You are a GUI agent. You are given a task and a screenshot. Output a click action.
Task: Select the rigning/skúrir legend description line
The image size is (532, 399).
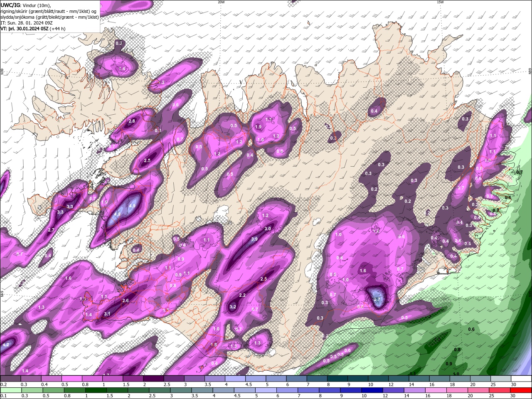tap(49, 11)
